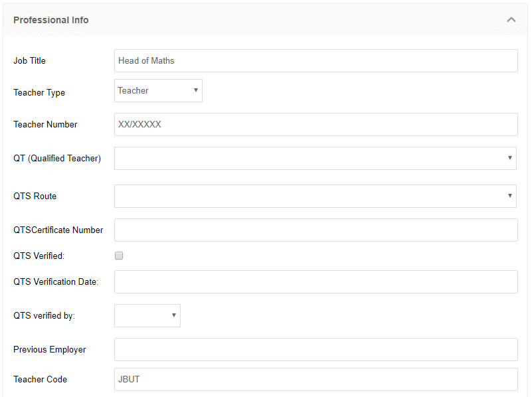Click the Job Title label

tap(29, 60)
